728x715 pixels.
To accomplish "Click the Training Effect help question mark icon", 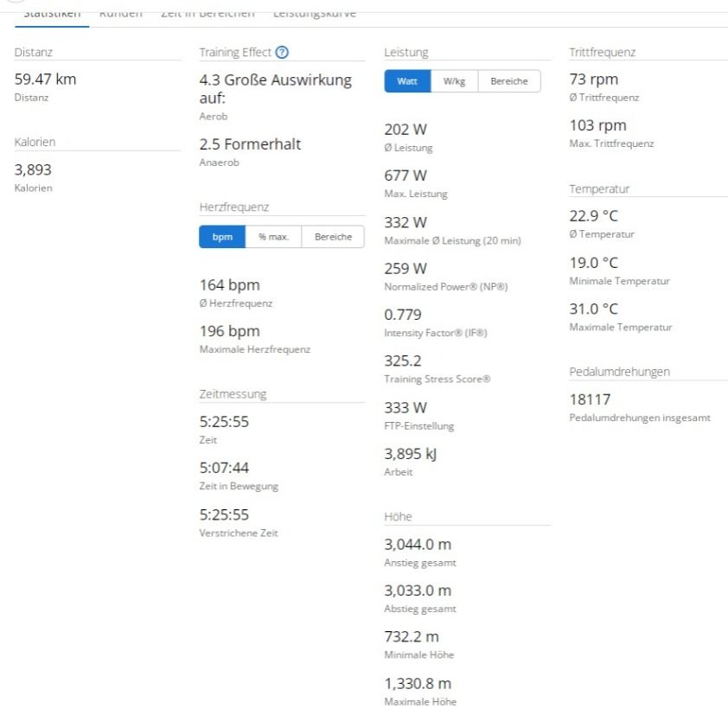I will (283, 53).
